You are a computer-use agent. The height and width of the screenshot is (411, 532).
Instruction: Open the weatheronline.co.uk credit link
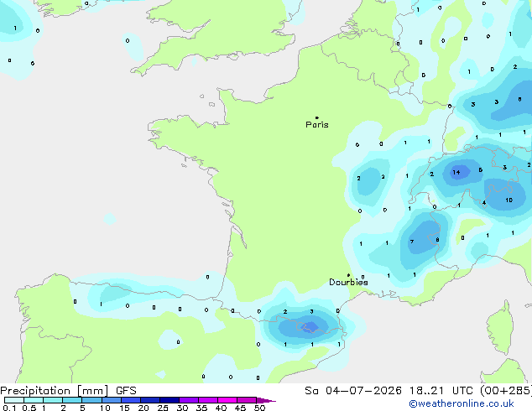[462, 403]
